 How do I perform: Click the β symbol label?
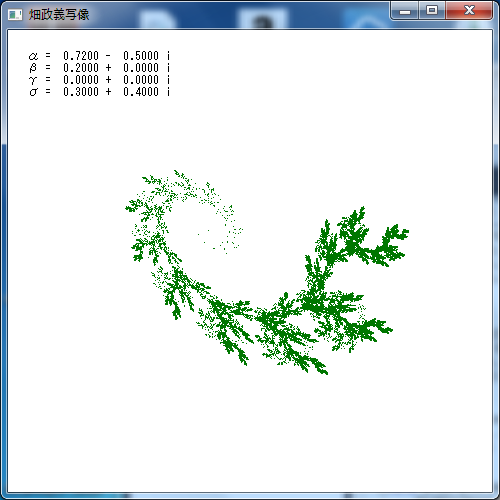click(33, 68)
